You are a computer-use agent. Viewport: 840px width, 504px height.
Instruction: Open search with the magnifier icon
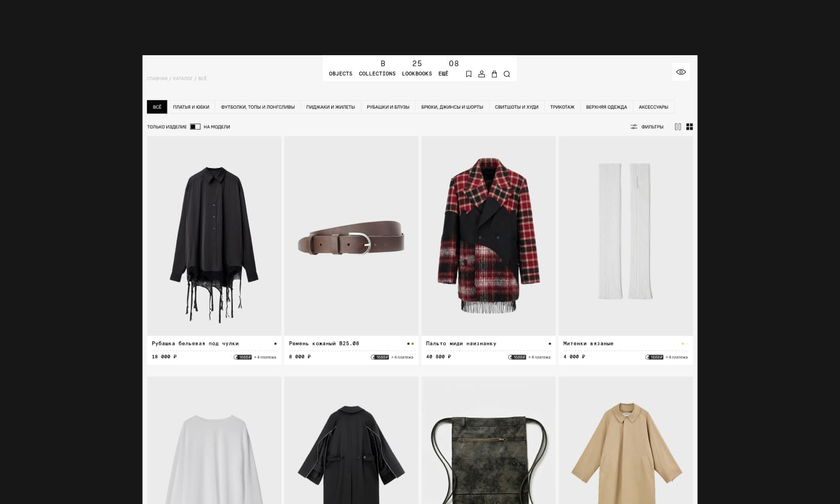tap(507, 74)
